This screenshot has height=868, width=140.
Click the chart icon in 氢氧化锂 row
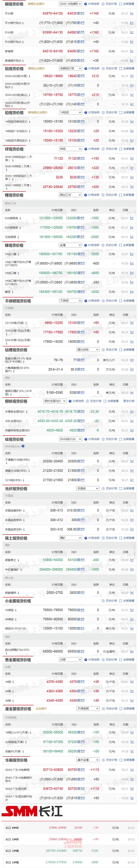point(132,360)
